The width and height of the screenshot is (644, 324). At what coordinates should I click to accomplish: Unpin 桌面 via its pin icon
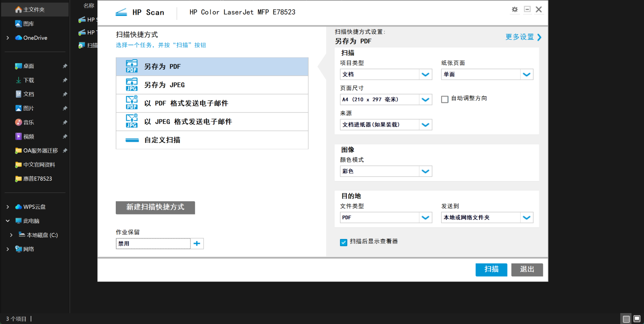pyautogui.click(x=65, y=66)
